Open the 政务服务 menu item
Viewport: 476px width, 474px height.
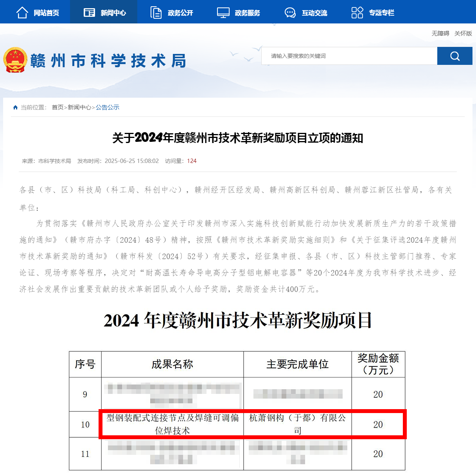[247, 13]
